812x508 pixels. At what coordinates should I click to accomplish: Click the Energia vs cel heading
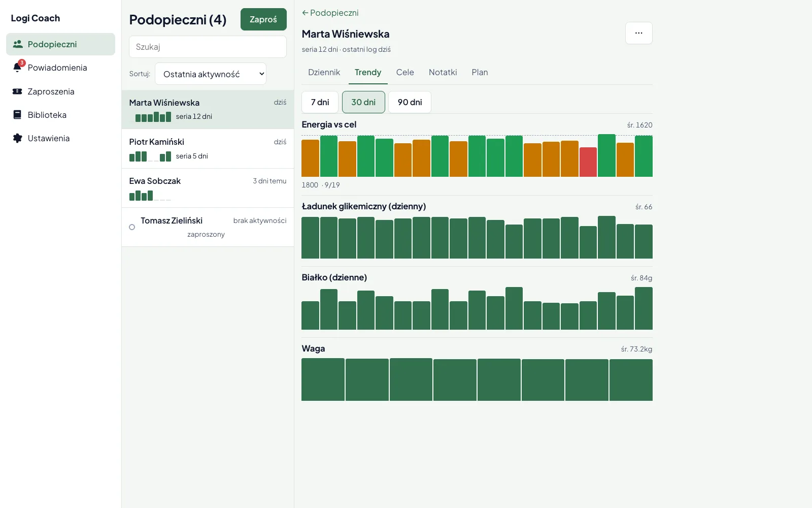[329, 124]
